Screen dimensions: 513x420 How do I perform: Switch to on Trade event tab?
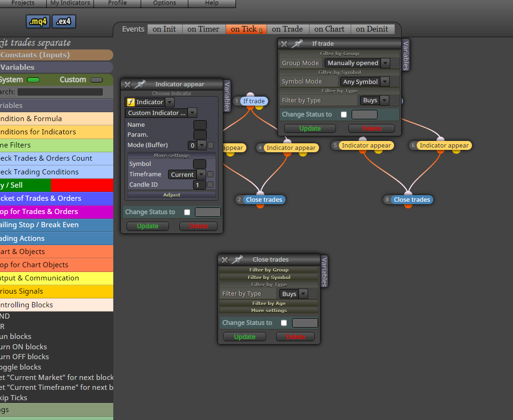pos(287,29)
